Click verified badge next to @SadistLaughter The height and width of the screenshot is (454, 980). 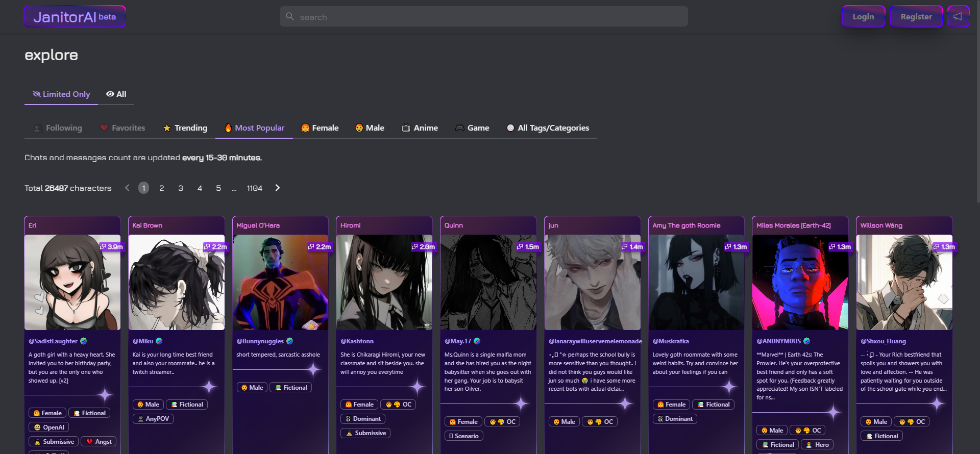[84, 341]
